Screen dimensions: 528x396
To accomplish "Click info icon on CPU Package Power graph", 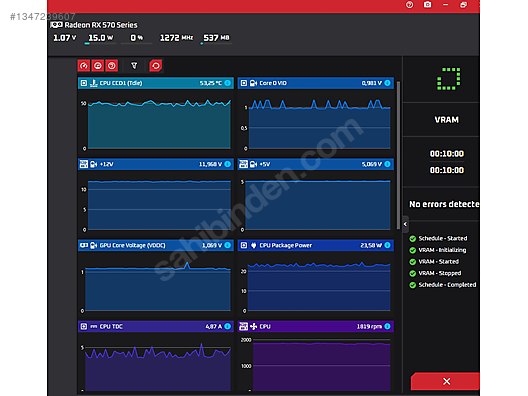I will tap(388, 245).
